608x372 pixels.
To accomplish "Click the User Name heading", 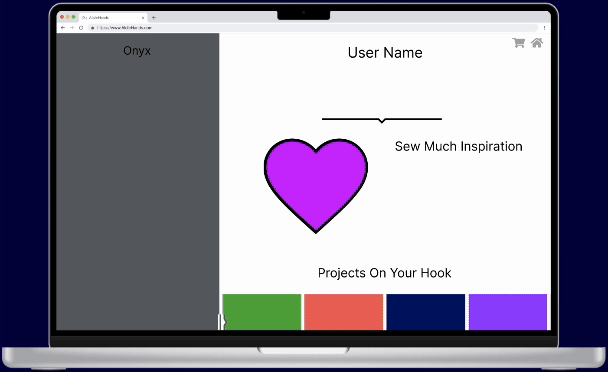I will (x=385, y=53).
